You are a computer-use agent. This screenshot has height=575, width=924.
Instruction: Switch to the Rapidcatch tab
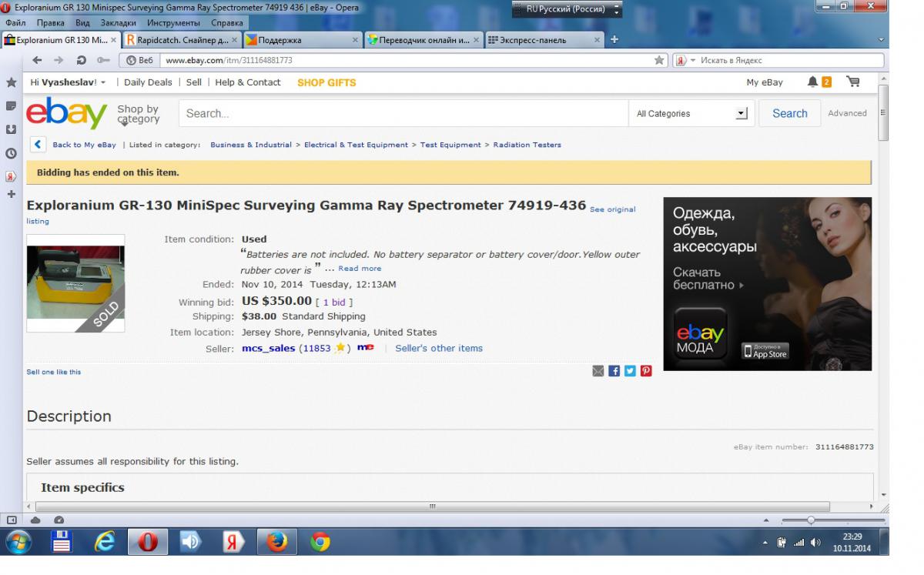tap(182, 40)
